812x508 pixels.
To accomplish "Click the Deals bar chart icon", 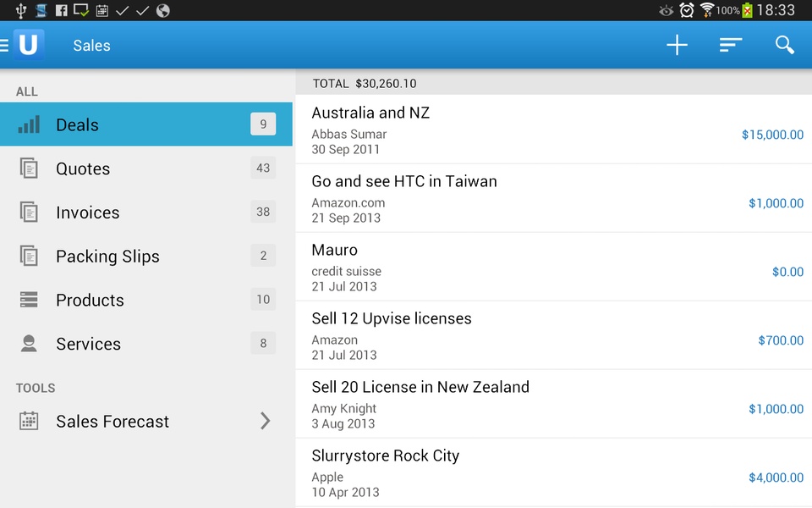I will [x=29, y=124].
